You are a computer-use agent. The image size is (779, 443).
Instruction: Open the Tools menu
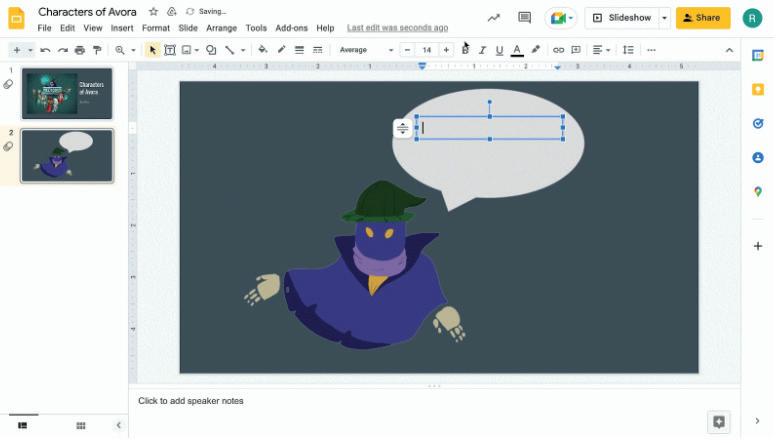[x=256, y=28]
